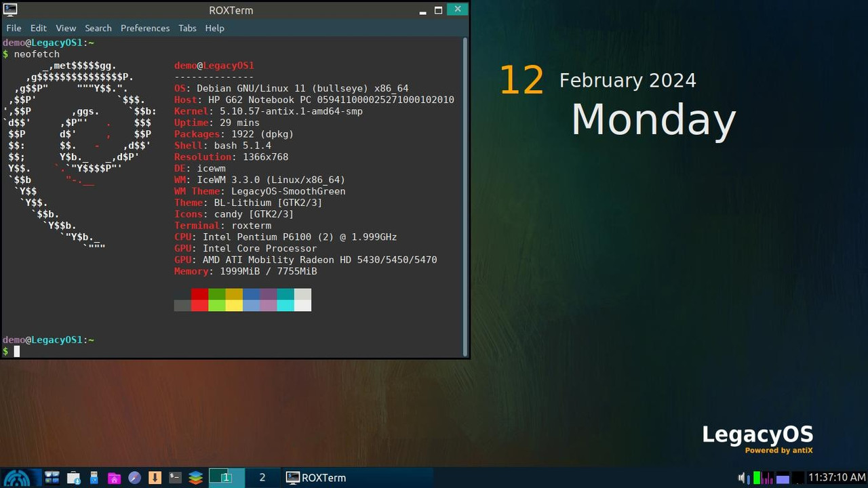Click the 'Kernel: 5.10.57-antix.1-amd64-smp' line
This screenshot has width=868, height=488.
[269, 111]
